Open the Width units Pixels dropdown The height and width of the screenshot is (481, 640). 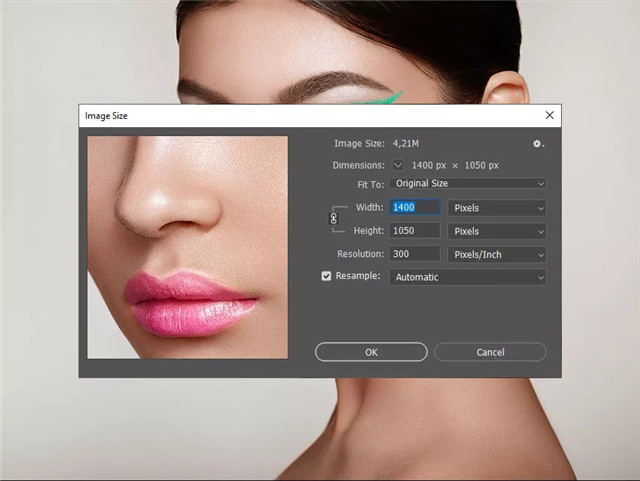496,208
